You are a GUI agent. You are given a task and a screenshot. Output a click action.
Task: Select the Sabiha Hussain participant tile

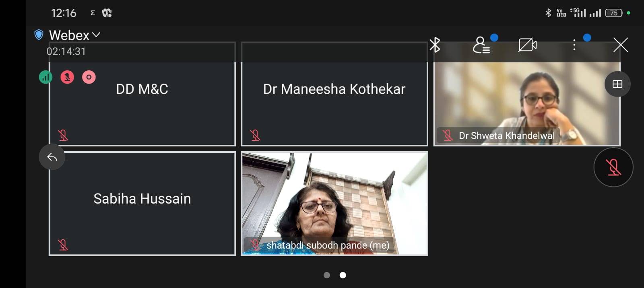(142, 204)
